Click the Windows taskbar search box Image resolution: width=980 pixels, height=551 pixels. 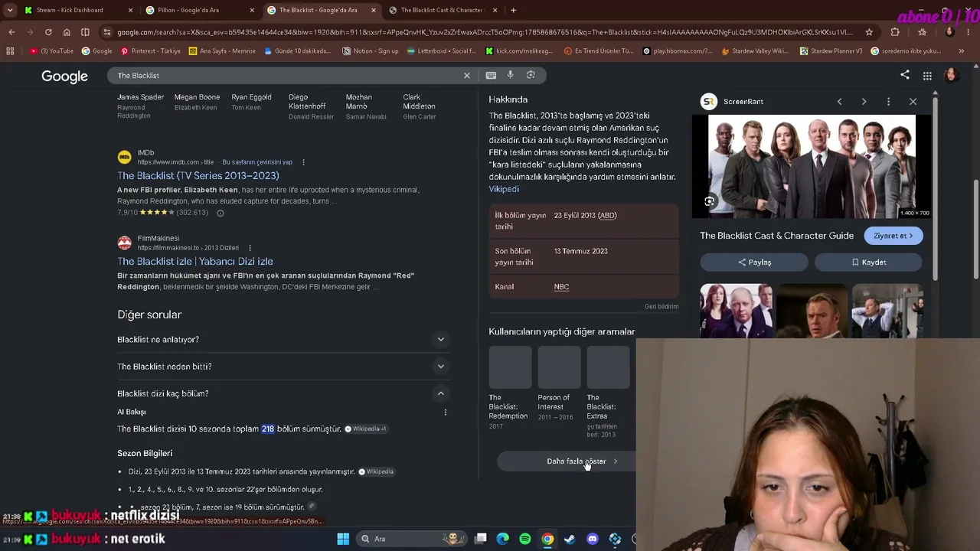(413, 539)
